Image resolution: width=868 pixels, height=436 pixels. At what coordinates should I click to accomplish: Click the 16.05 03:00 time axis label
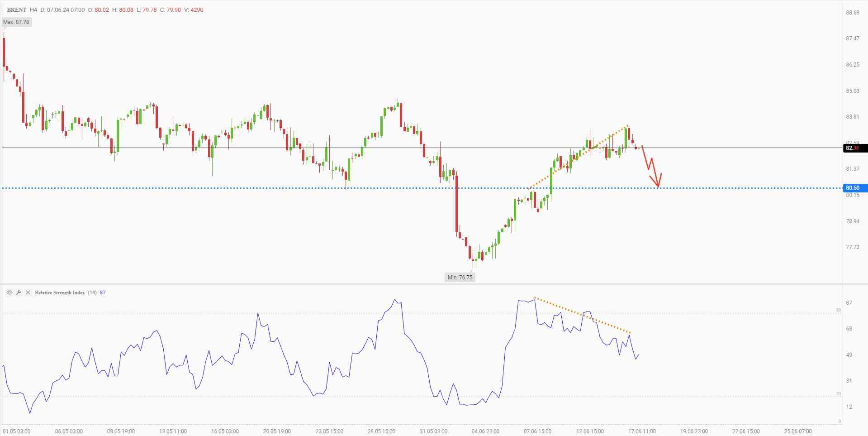point(225,431)
